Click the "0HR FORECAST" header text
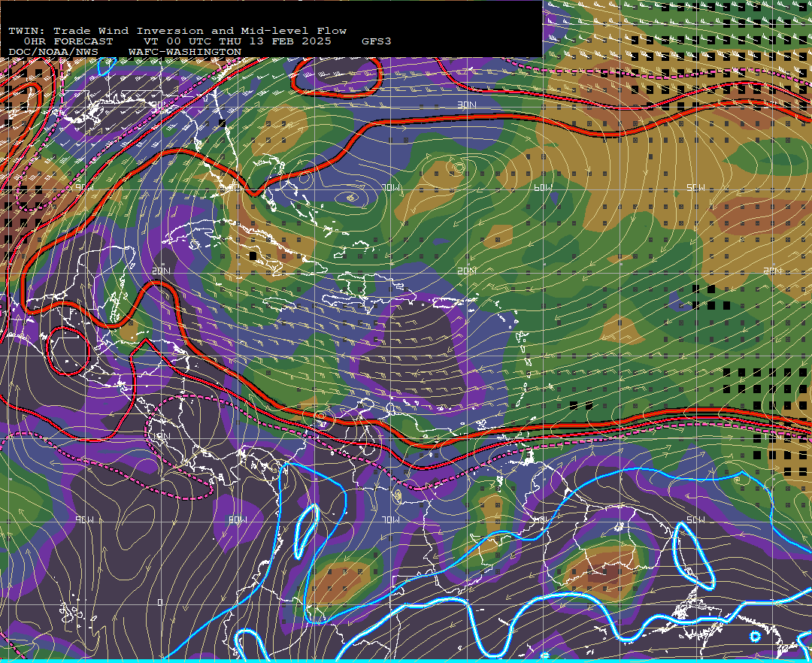Image resolution: width=812 pixels, height=663 pixels. tap(68, 41)
